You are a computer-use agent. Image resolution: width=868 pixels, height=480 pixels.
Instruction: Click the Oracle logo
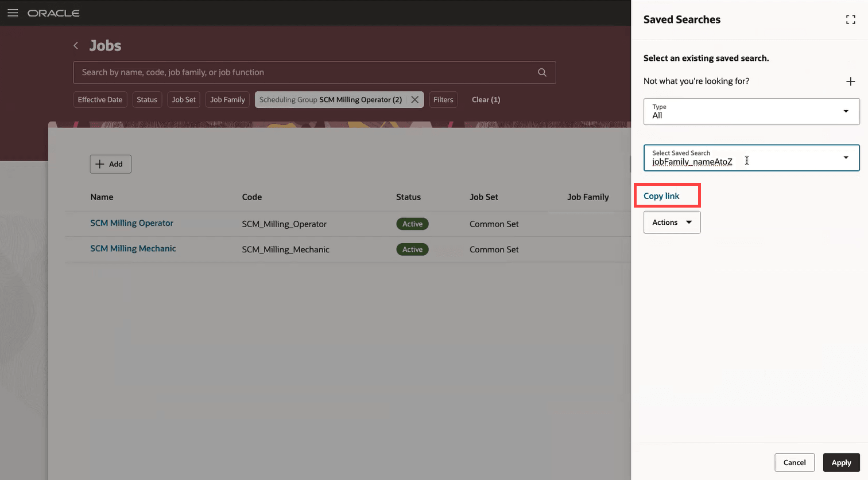point(53,13)
